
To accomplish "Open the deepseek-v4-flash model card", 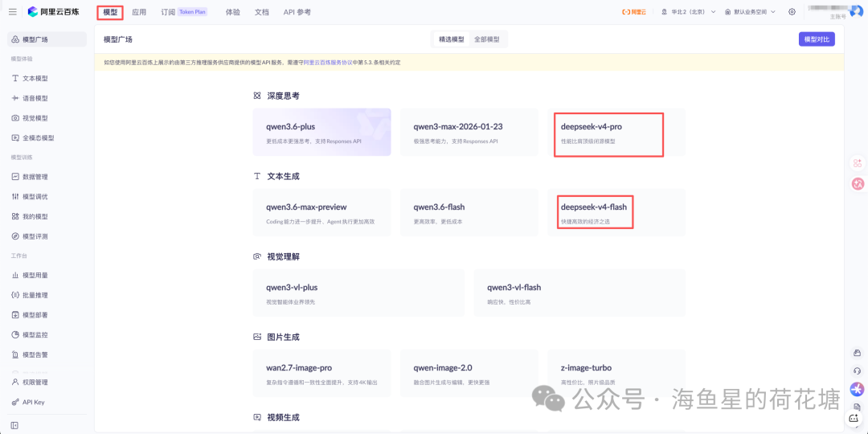I will click(x=616, y=212).
